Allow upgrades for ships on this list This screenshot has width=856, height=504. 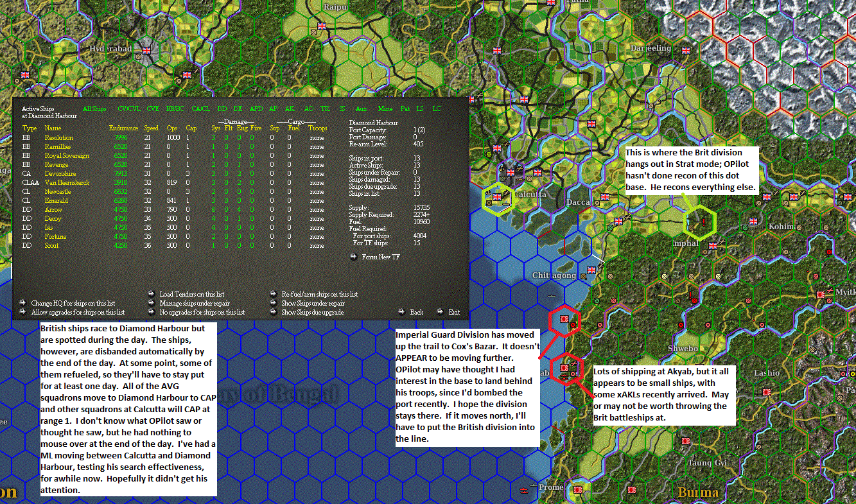[73, 312]
